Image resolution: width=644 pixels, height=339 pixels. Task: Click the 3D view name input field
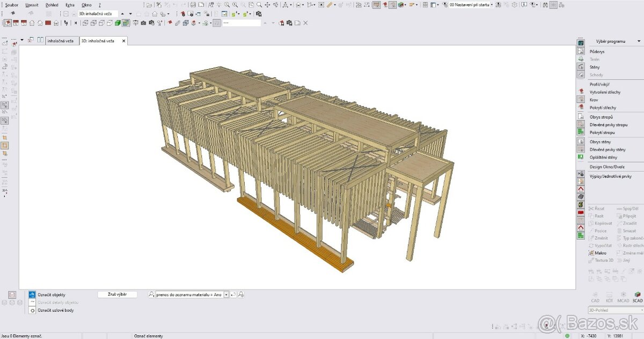tap(98, 13)
